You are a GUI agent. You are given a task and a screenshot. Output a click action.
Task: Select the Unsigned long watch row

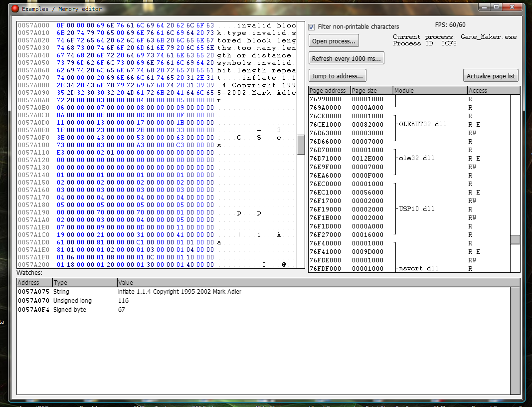(x=73, y=301)
